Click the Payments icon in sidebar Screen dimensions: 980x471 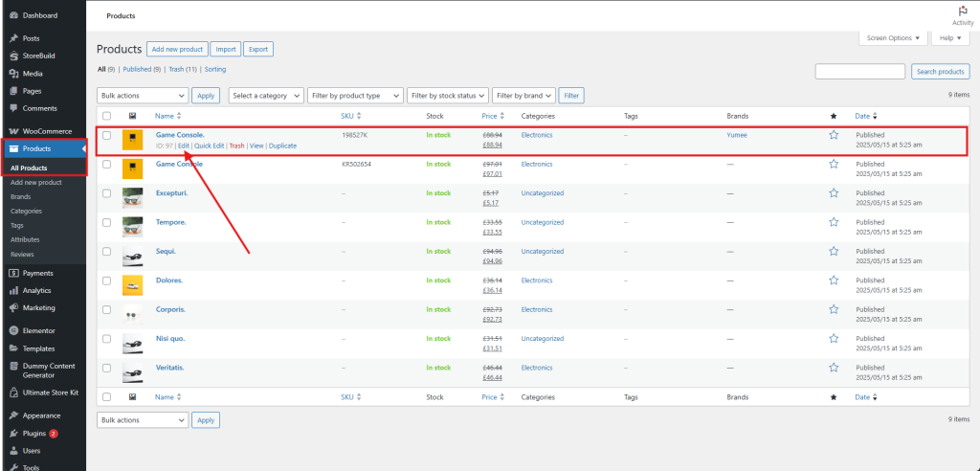13,274
